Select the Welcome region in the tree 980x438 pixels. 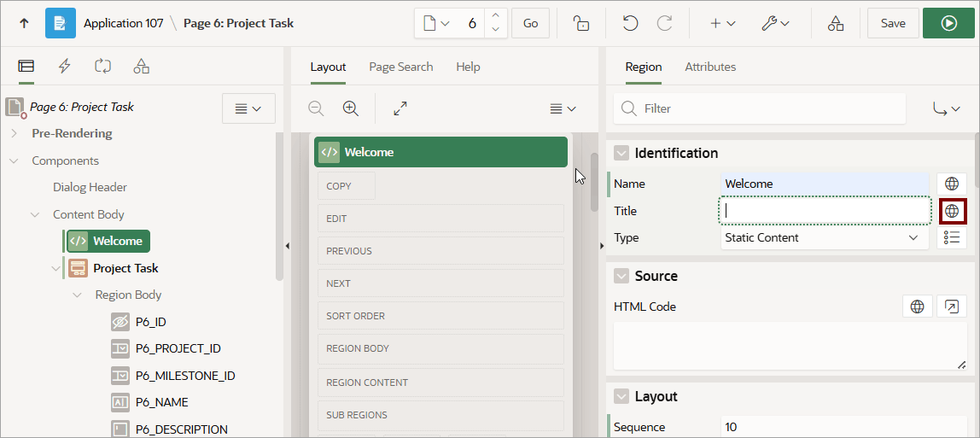click(x=108, y=241)
